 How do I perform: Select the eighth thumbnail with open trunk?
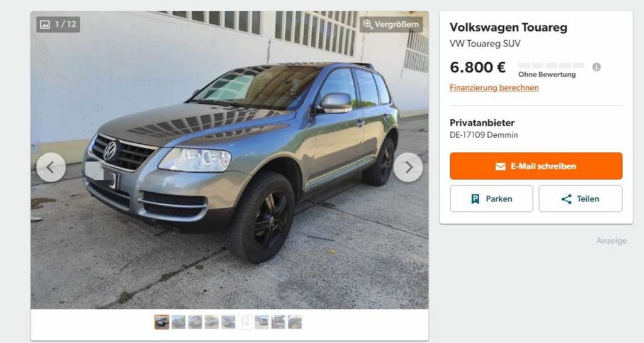click(x=278, y=322)
